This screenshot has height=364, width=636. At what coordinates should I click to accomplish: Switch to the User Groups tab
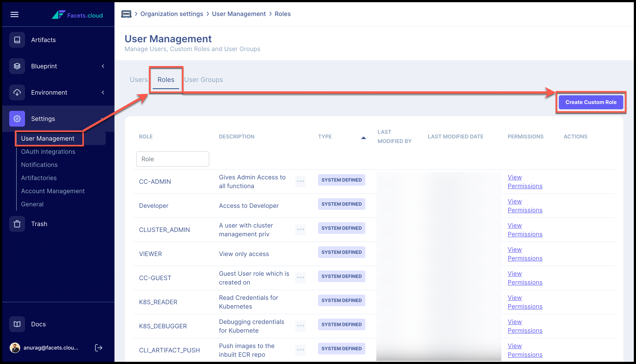203,80
